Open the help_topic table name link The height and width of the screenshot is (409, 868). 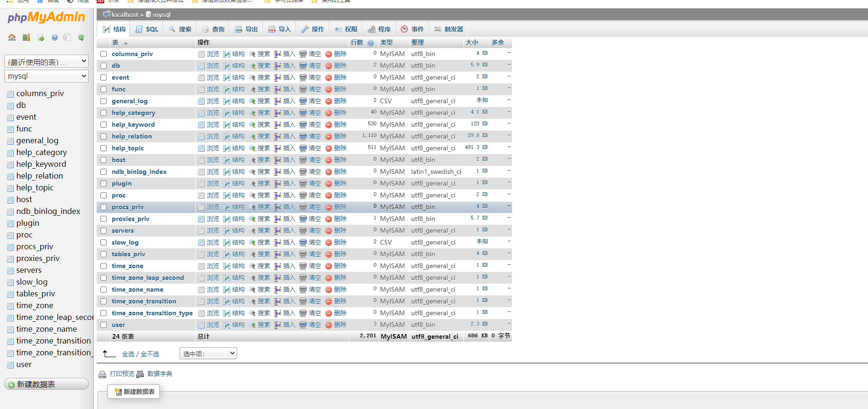[x=128, y=148]
